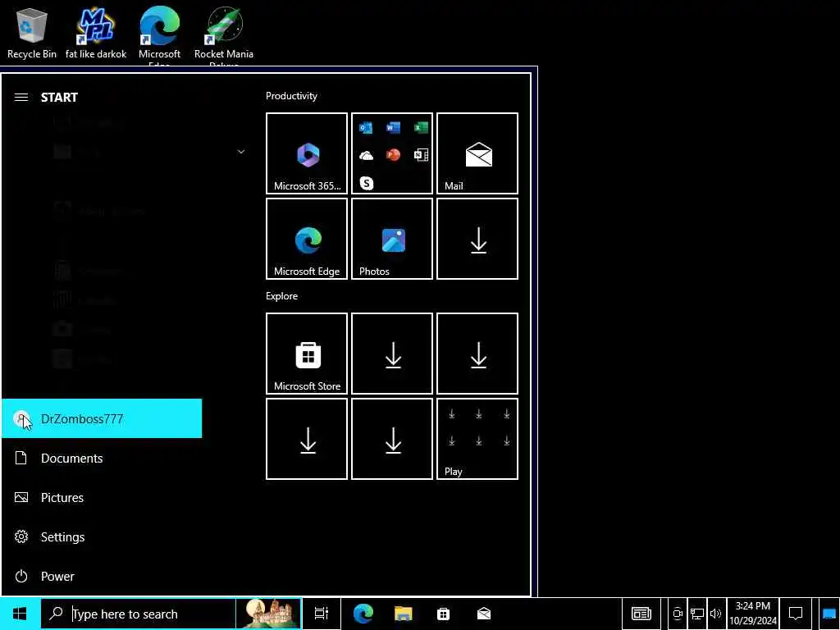This screenshot has width=840, height=630.
Task: Open Documents from the Start menu
Action: tap(102, 458)
